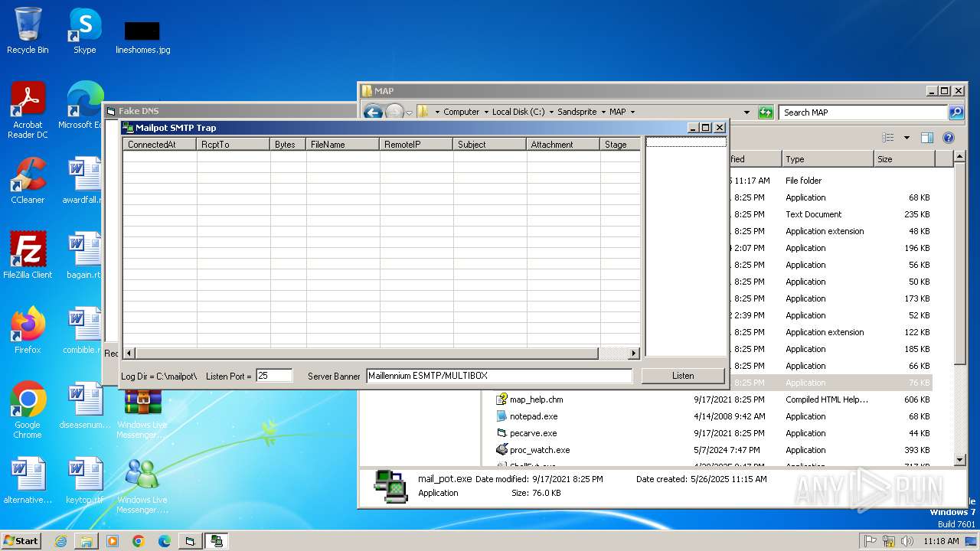Image resolution: width=980 pixels, height=551 pixels.
Task: Select alternative document on desktop
Action: (28, 481)
